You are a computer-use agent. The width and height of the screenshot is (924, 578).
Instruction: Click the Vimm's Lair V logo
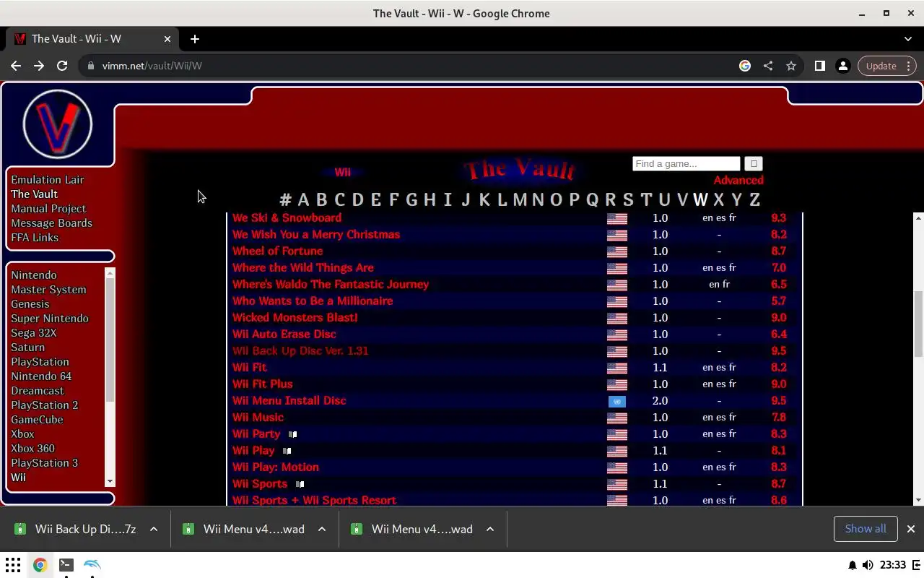[x=58, y=124]
